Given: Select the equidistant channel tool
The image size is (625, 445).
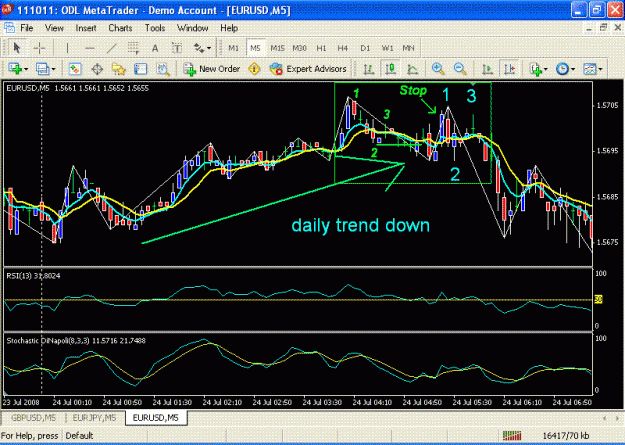Looking at the screenshot, I should click(x=133, y=48).
